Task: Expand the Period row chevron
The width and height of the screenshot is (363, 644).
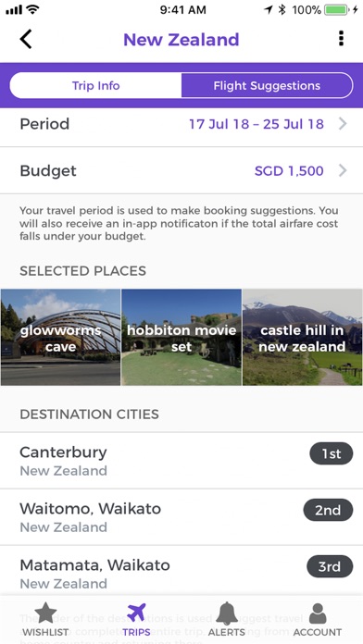Action: (343, 124)
